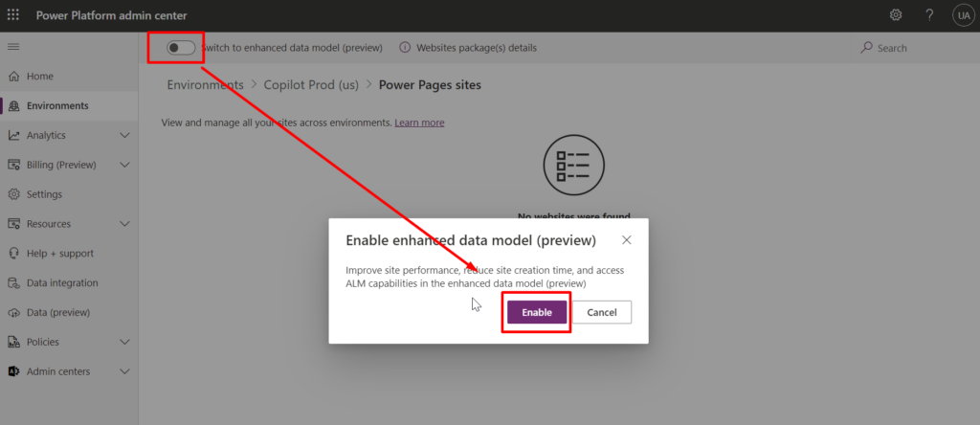Click the No websites were found text

(x=574, y=215)
